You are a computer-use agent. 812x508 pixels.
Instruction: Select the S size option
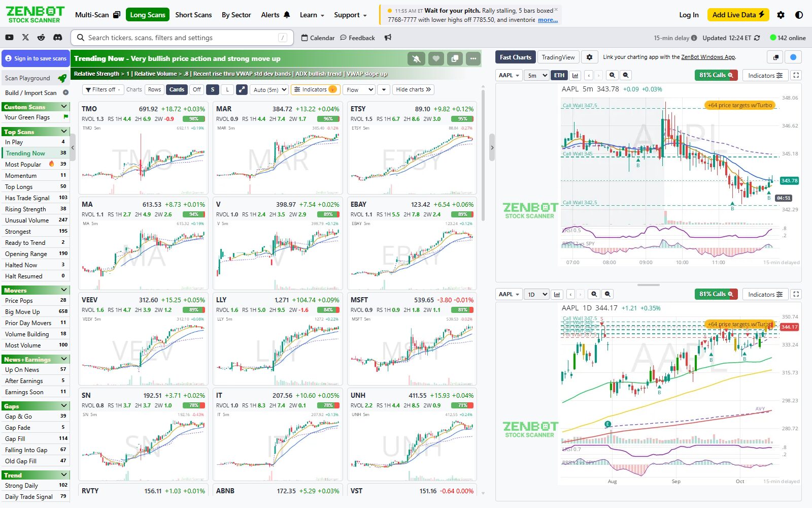pyautogui.click(x=213, y=89)
